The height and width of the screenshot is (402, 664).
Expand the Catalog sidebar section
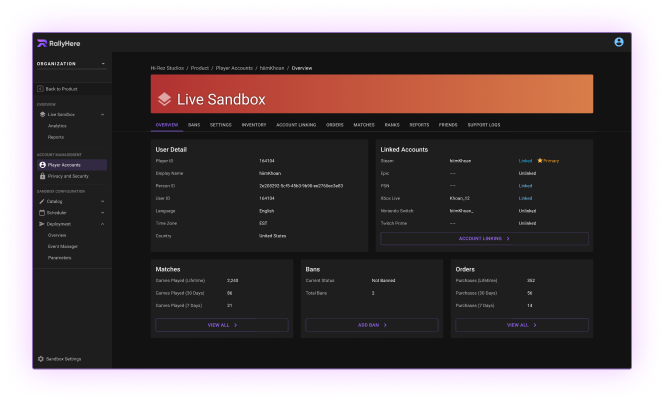point(102,201)
